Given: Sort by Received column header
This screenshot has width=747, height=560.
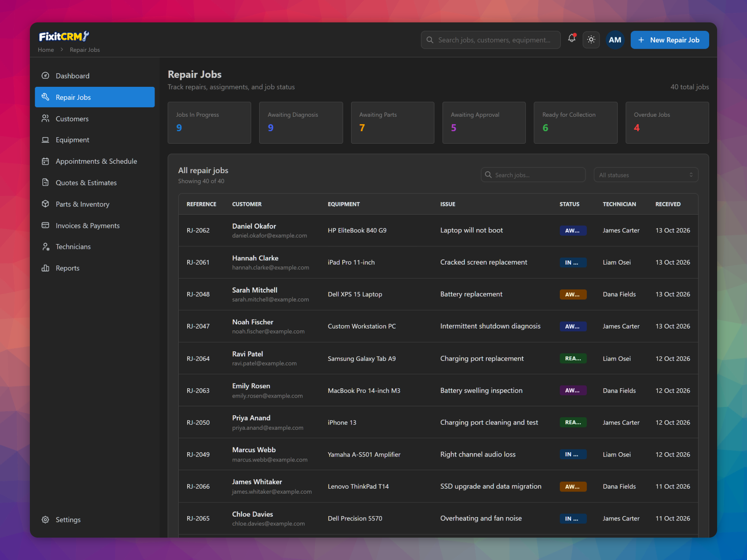Looking at the screenshot, I should (x=668, y=204).
